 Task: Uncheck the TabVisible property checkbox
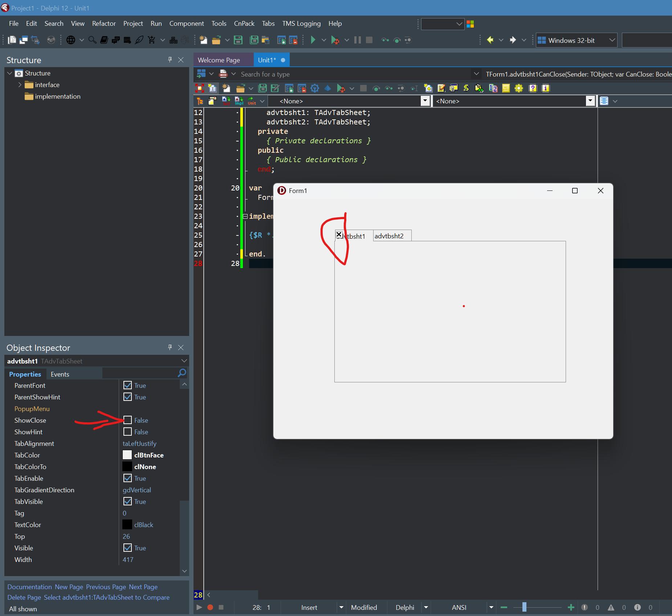pos(127,501)
